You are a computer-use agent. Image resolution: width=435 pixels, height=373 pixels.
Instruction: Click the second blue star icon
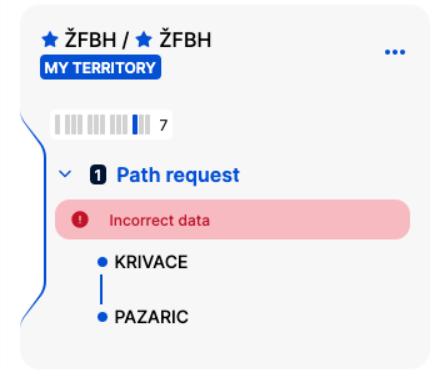[x=144, y=40]
